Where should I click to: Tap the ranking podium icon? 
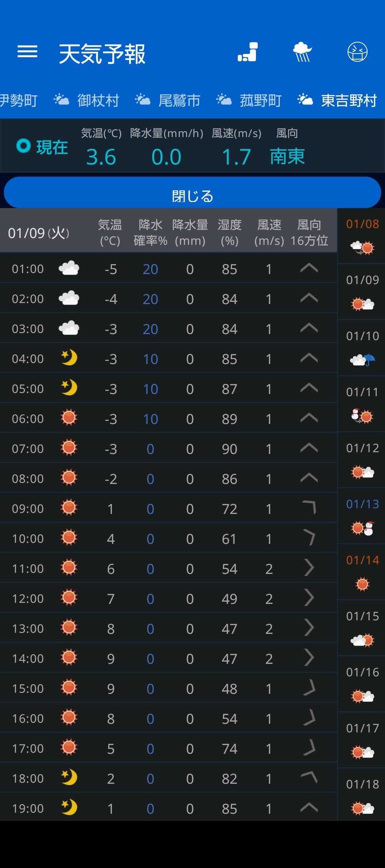(x=248, y=52)
